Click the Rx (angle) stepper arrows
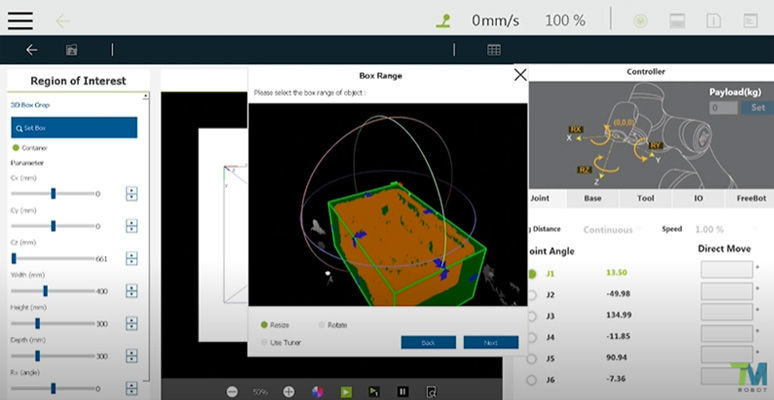This screenshot has height=400, width=774. pos(131,388)
